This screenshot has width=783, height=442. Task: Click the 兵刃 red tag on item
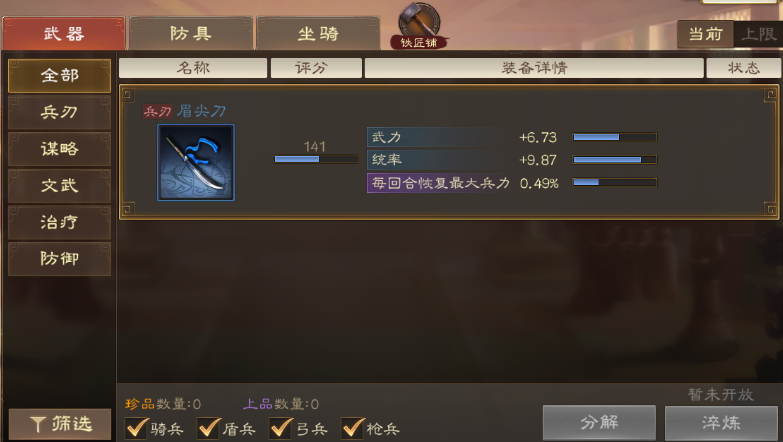[x=157, y=111]
